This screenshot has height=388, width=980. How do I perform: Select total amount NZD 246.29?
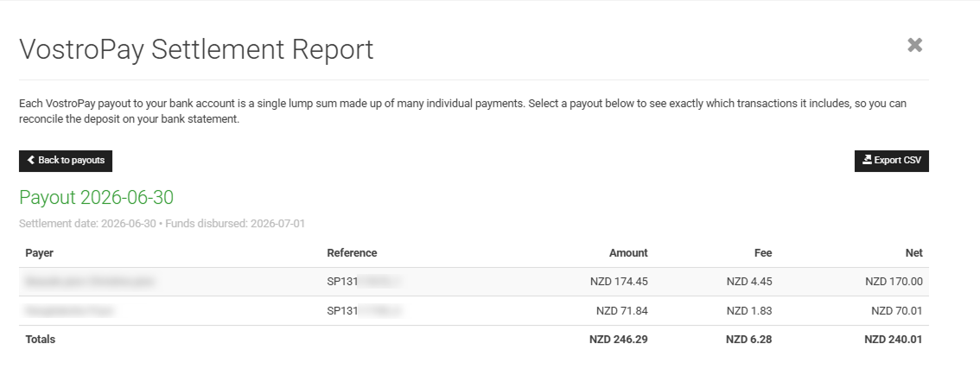pyautogui.click(x=618, y=340)
